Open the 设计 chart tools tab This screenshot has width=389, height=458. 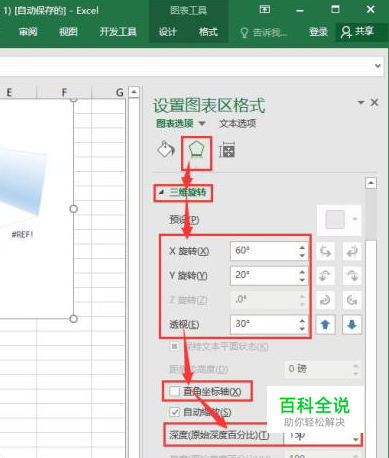(x=168, y=32)
